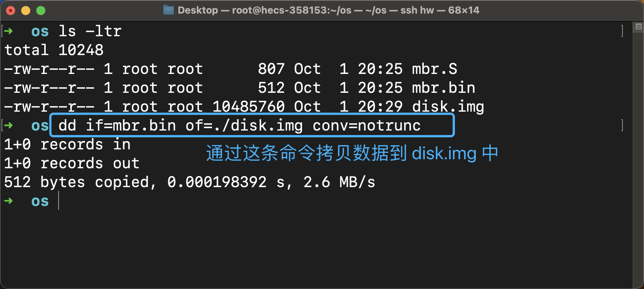Image resolution: width=644 pixels, height=289 pixels.
Task: Click the green prompt arrow on the last line
Action: tap(8, 201)
